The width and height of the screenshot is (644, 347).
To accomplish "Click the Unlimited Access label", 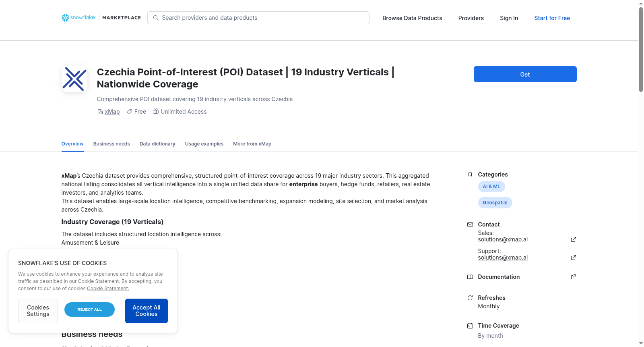I will [184, 112].
